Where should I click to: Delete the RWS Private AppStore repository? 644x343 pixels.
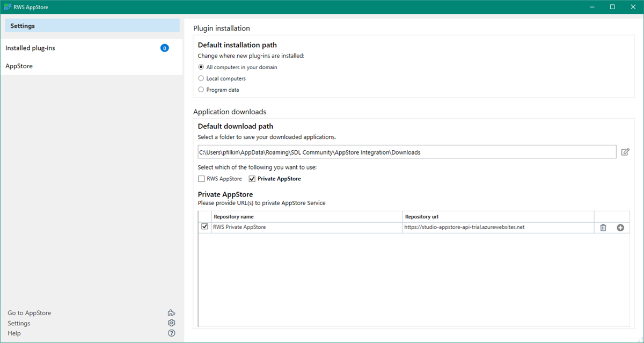pyautogui.click(x=603, y=228)
